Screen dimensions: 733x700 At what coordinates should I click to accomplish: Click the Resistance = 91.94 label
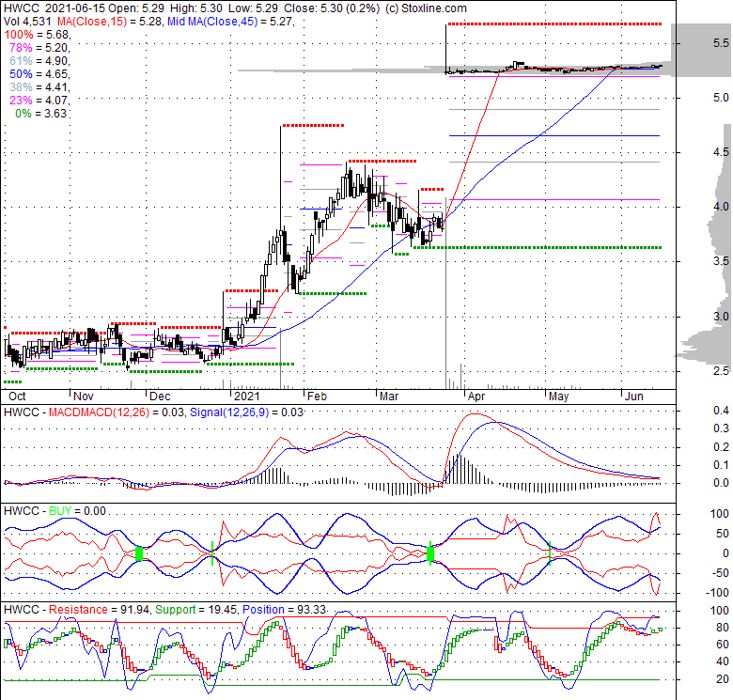point(99,610)
